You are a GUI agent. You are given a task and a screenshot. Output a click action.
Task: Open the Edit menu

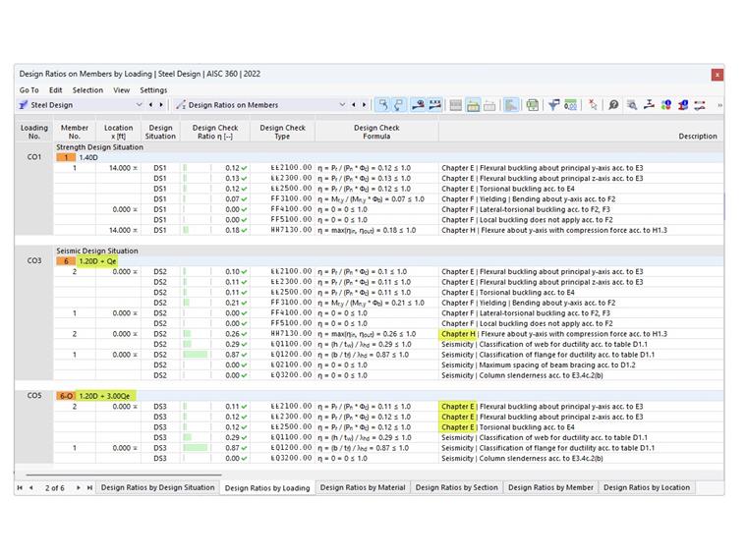coord(56,90)
